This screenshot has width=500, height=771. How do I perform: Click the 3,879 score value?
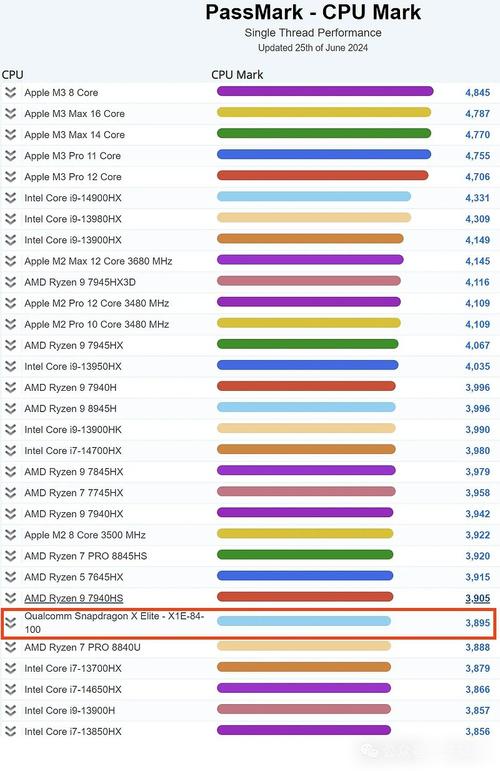click(x=477, y=668)
